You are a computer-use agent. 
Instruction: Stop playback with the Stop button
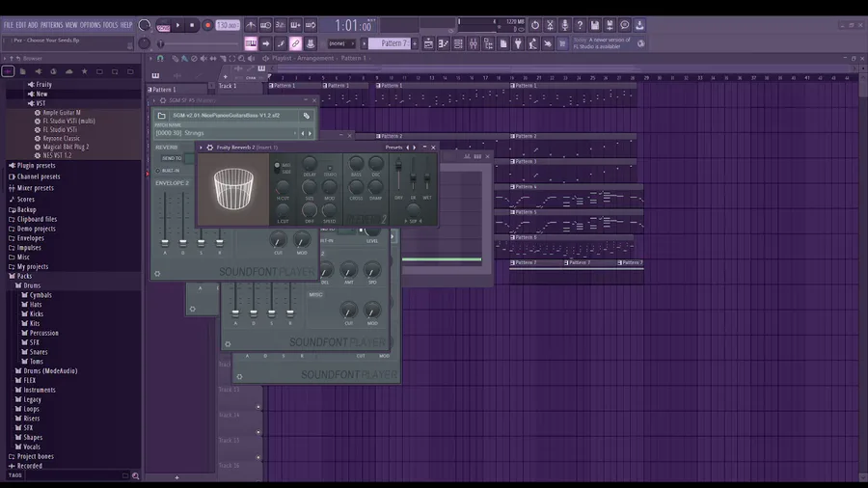point(192,25)
